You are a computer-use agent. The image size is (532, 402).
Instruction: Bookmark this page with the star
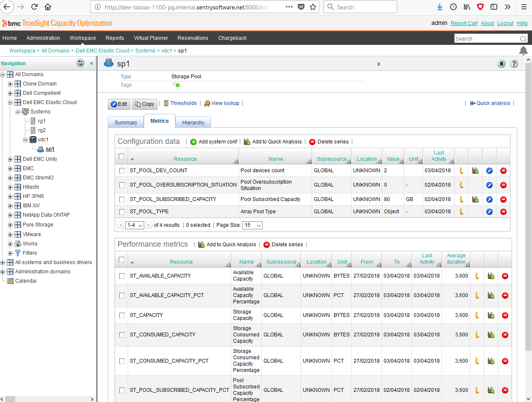(313, 7)
